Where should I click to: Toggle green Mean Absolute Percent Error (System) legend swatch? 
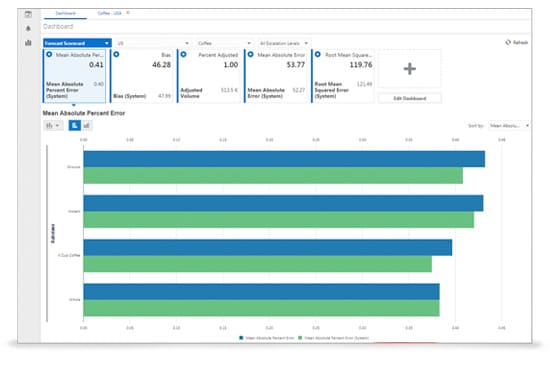(300, 338)
